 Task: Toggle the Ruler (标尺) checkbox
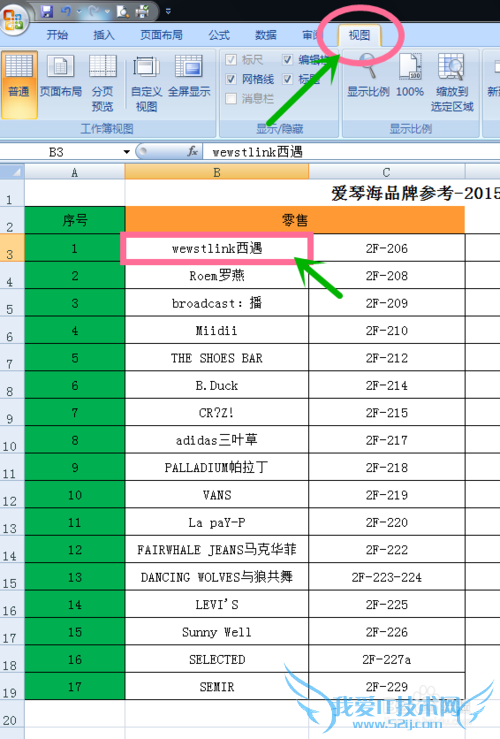click(x=231, y=60)
